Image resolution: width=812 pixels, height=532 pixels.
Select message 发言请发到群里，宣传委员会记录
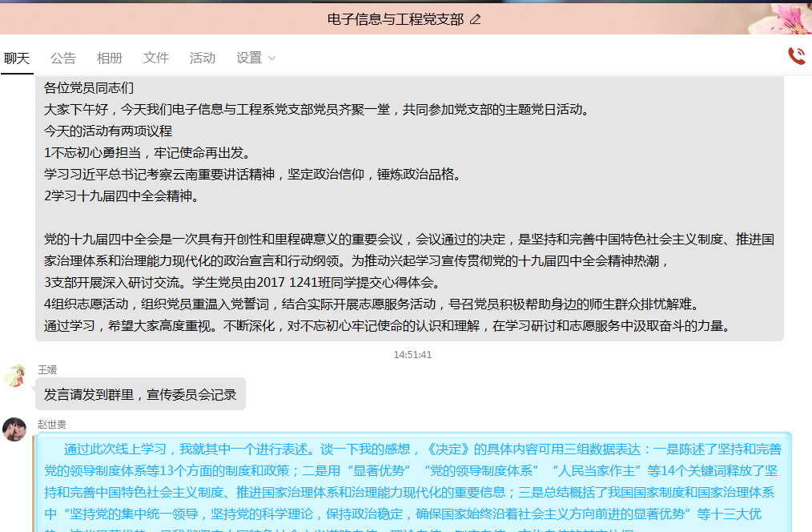[140, 395]
